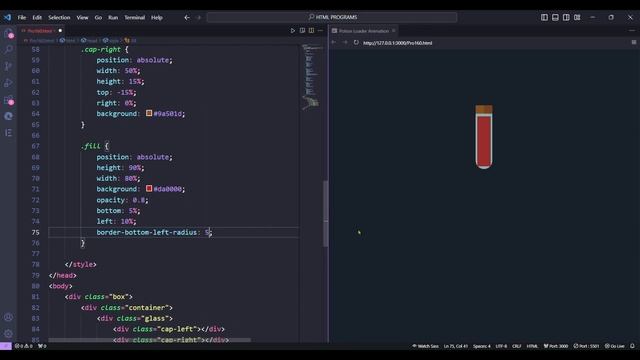Click Go Live in status bar
The height and width of the screenshot is (360, 640).
pos(615,346)
